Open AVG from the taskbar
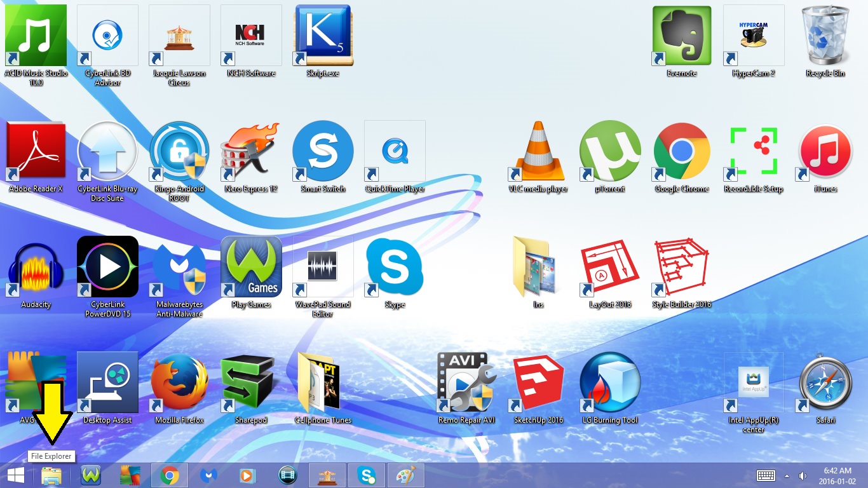 (x=130, y=475)
